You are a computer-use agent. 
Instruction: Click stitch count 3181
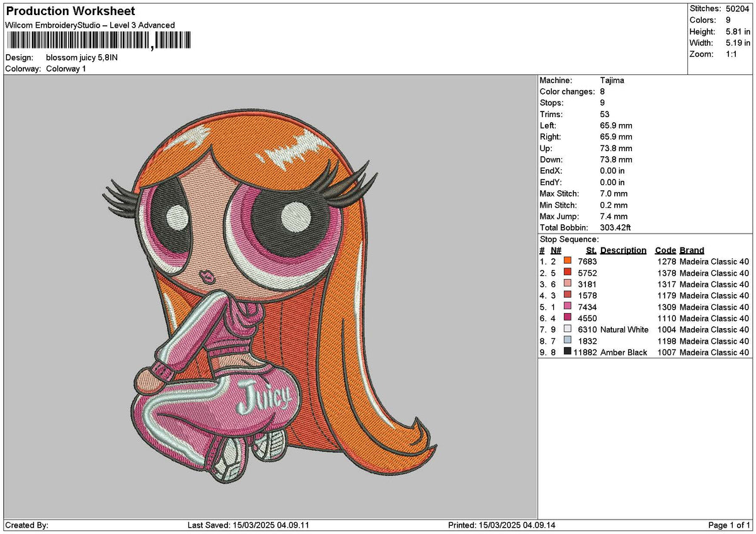coord(587,285)
